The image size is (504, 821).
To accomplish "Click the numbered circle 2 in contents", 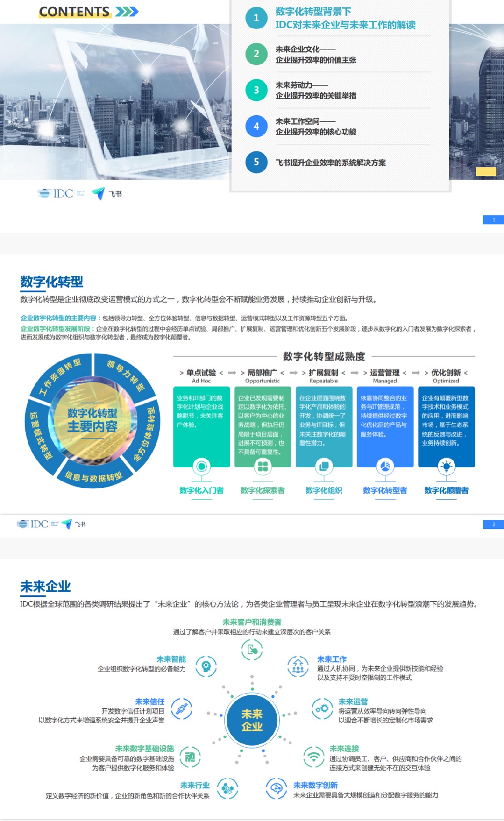I will [256, 54].
